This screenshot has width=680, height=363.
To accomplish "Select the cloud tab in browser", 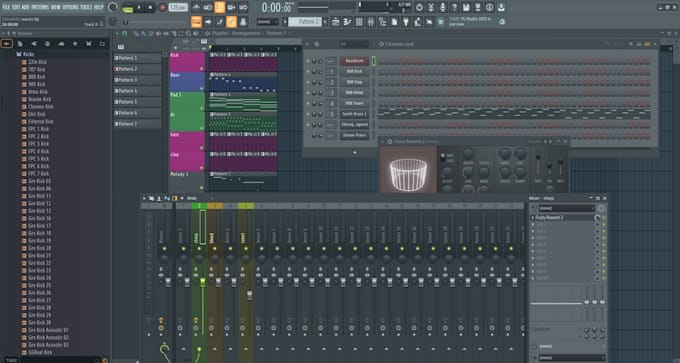I will coord(61,44).
